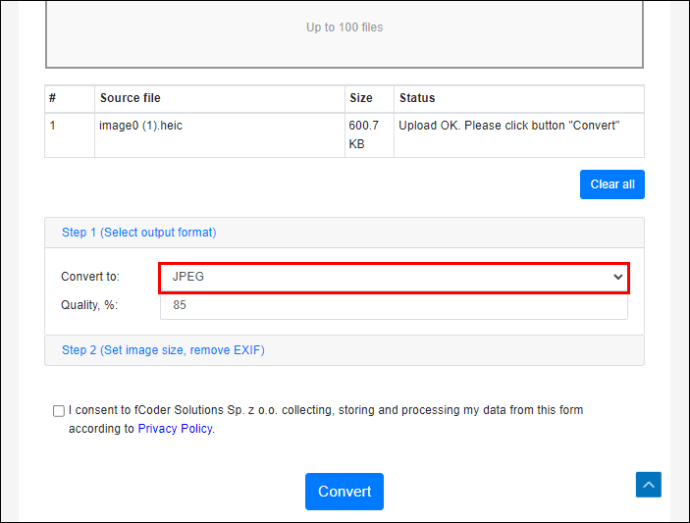
Task: Click the Size column header
Action: [369, 98]
